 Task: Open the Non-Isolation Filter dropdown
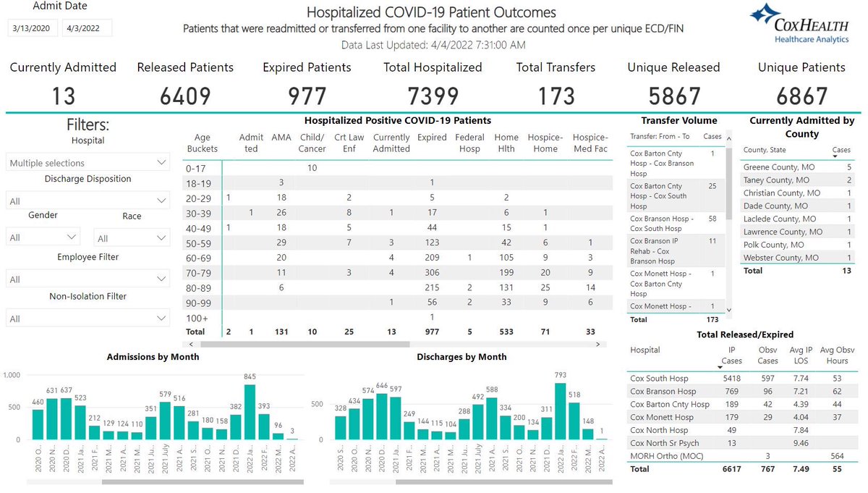coord(88,318)
